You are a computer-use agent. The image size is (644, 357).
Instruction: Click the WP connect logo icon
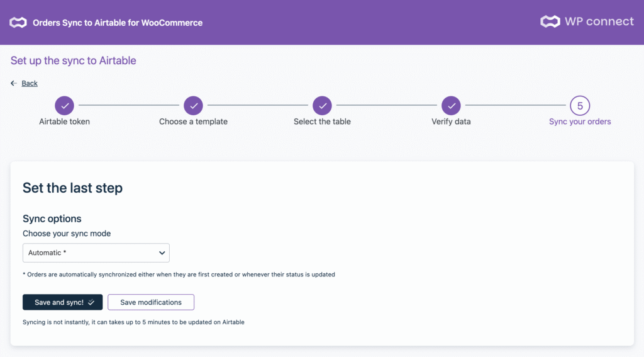pyautogui.click(x=550, y=21)
